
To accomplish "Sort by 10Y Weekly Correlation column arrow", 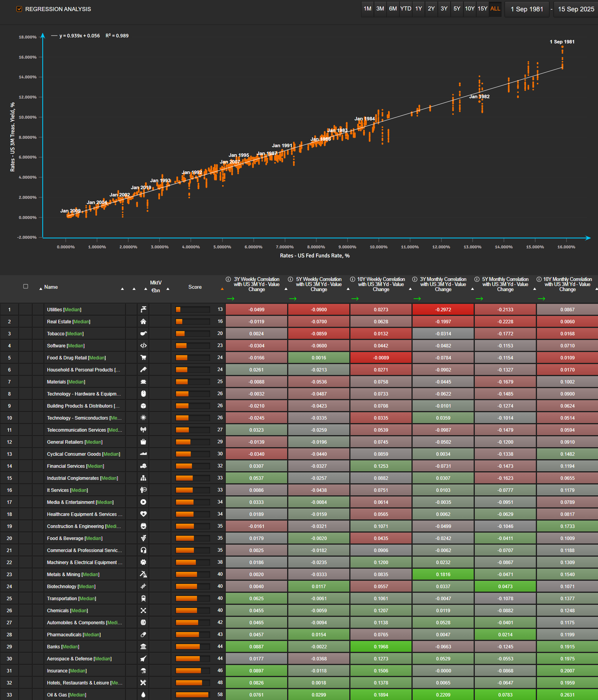I will (x=410, y=289).
